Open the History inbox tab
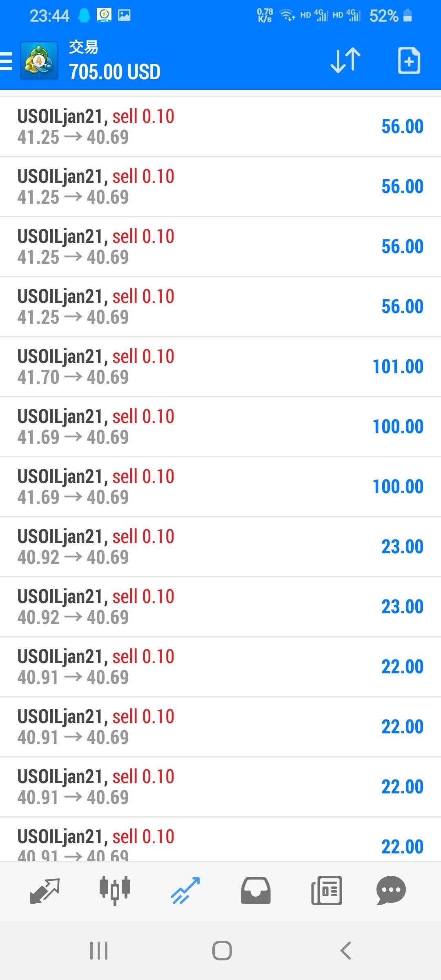Image resolution: width=441 pixels, height=980 pixels. point(256,890)
